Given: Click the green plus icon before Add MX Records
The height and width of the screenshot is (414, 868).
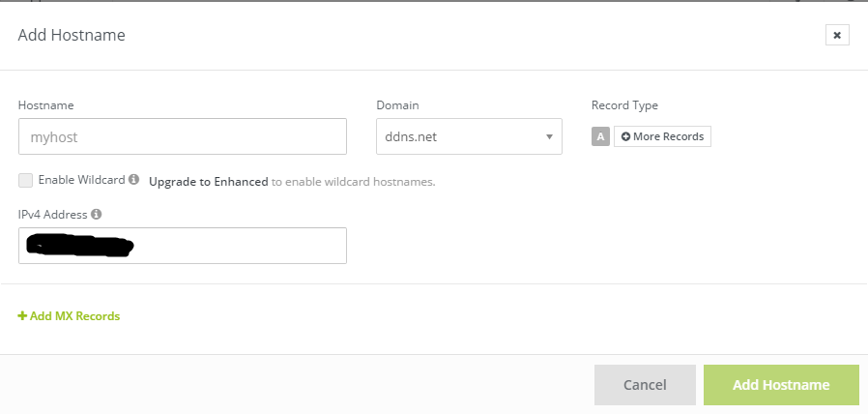Looking at the screenshot, I should (22, 316).
